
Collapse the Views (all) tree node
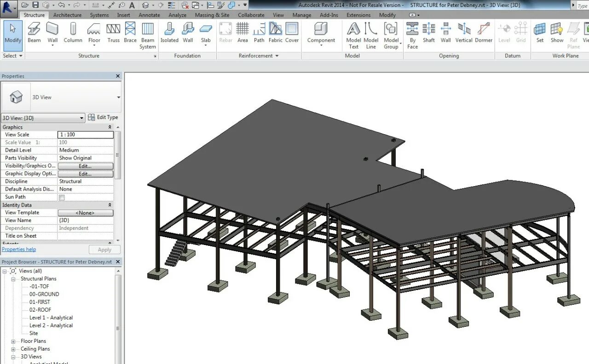pos(5,271)
